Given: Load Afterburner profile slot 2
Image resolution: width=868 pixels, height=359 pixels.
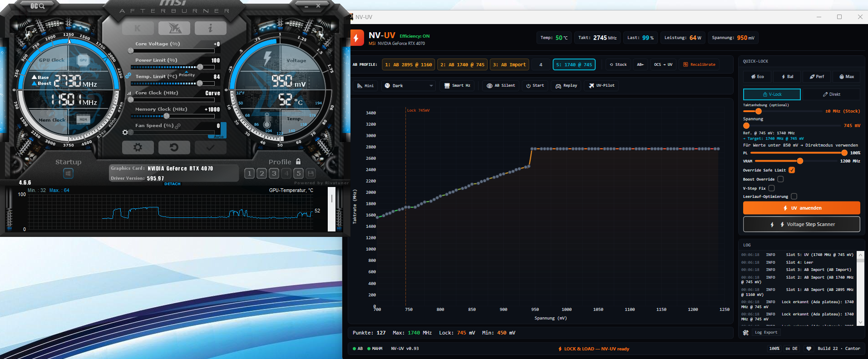Looking at the screenshot, I should [261, 173].
